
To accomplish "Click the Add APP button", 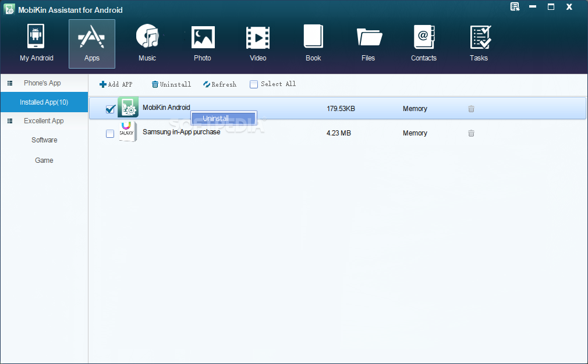I will click(x=116, y=84).
